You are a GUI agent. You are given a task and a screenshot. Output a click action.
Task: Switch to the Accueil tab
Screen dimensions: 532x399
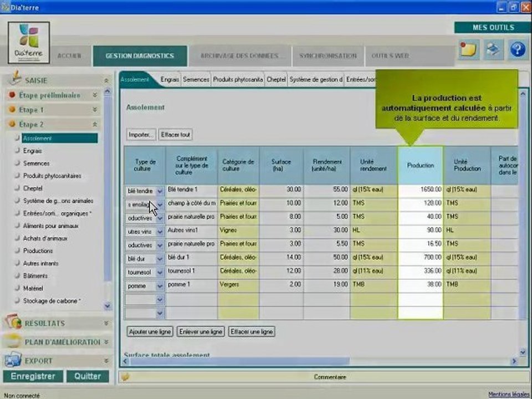click(x=70, y=55)
